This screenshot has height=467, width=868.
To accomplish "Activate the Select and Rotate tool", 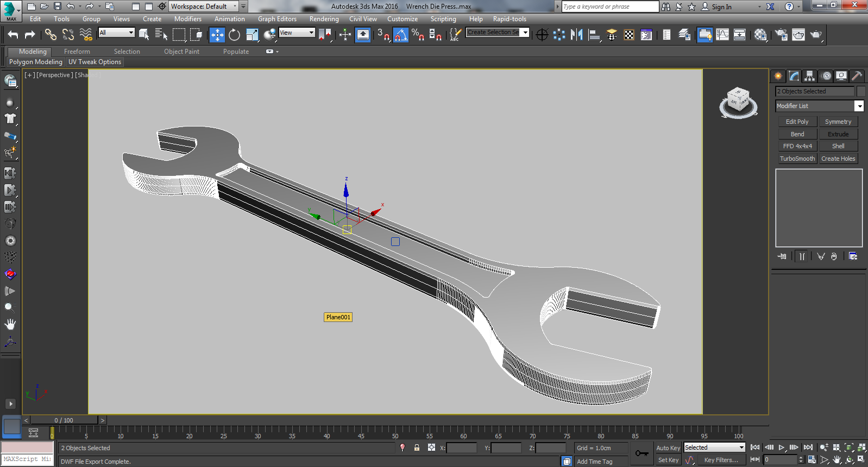I will (234, 35).
